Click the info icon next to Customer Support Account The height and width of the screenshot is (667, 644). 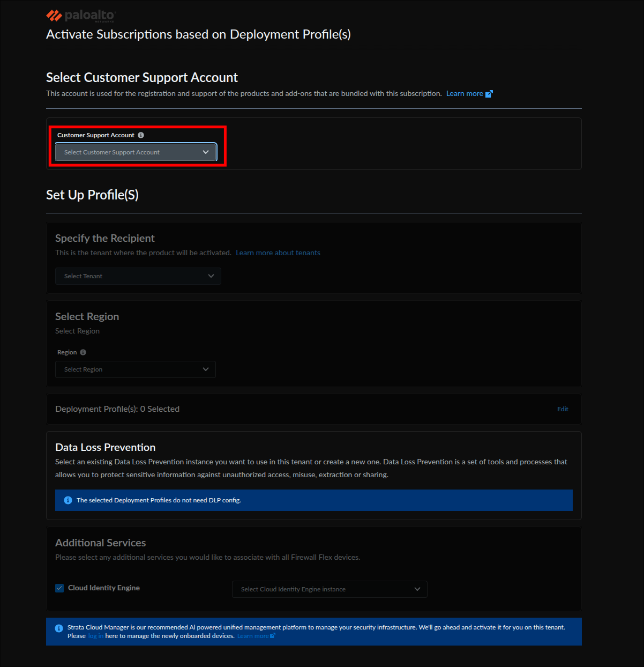[x=141, y=135]
